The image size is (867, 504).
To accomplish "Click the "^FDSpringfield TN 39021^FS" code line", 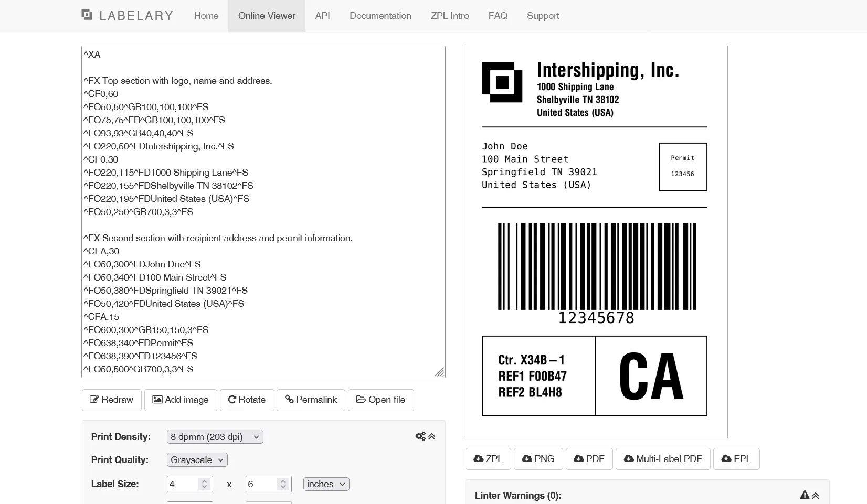I will coord(166,291).
